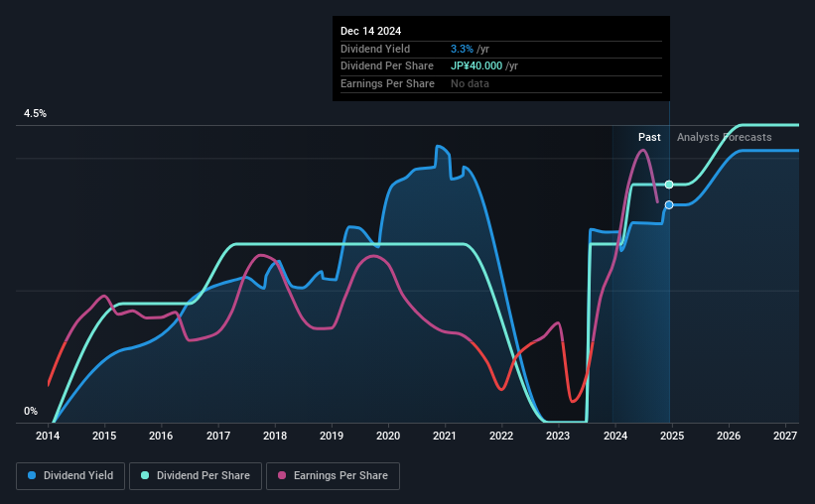Click the 2020 x-axis label

click(388, 436)
